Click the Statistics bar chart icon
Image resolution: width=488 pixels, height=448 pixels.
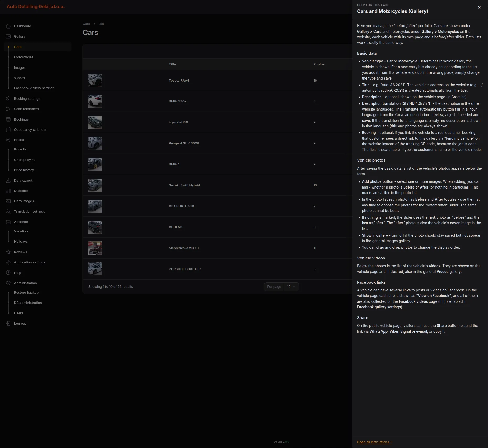8,191
